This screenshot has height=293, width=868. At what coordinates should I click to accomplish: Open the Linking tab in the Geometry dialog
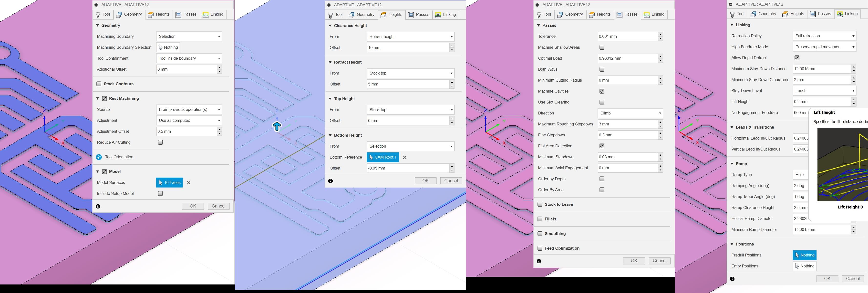click(x=213, y=14)
